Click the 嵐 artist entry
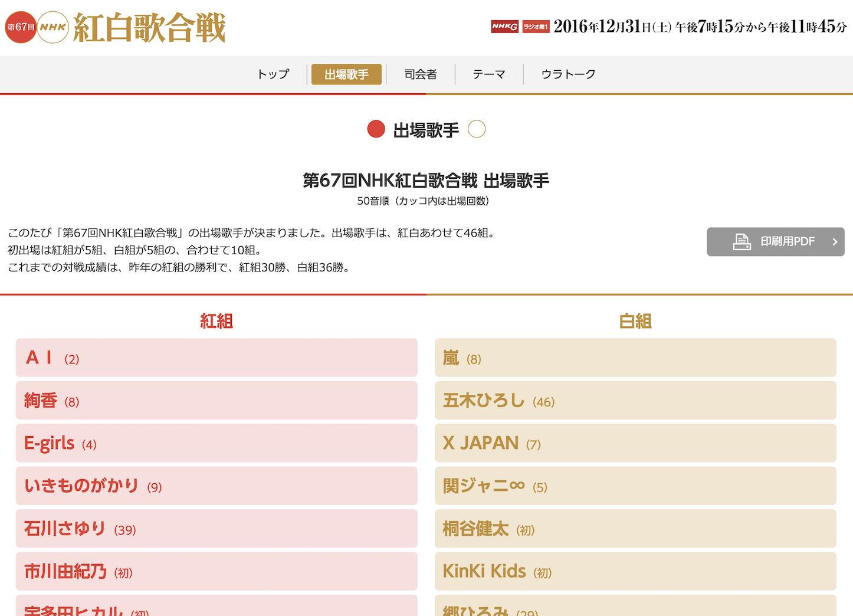 [635, 358]
